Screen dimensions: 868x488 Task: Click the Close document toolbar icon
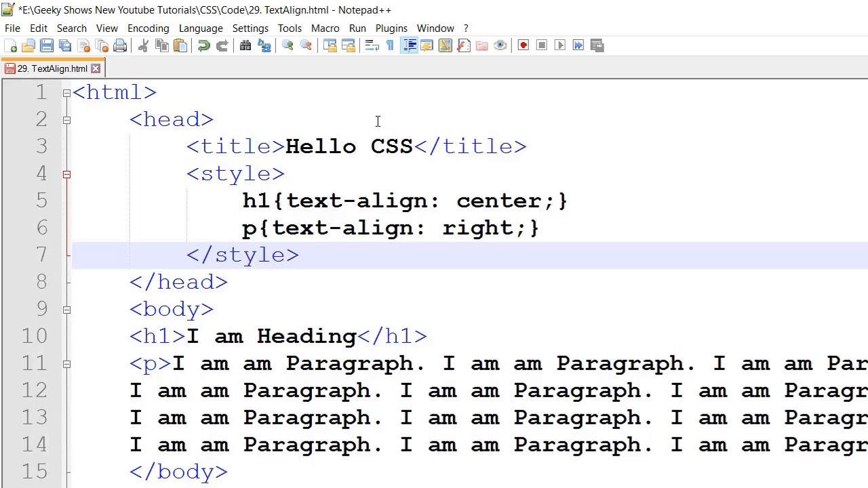(x=83, y=45)
